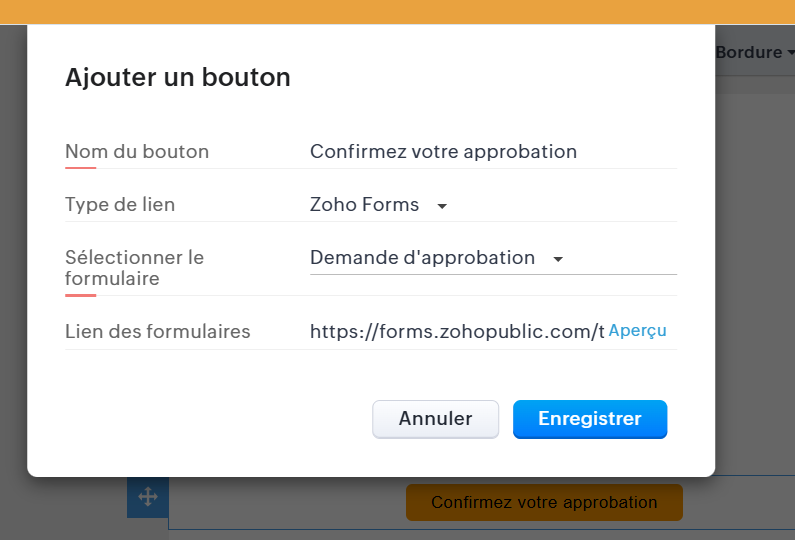The width and height of the screenshot is (795, 540).
Task: Click the Nom du bouton text field
Action: (490, 152)
